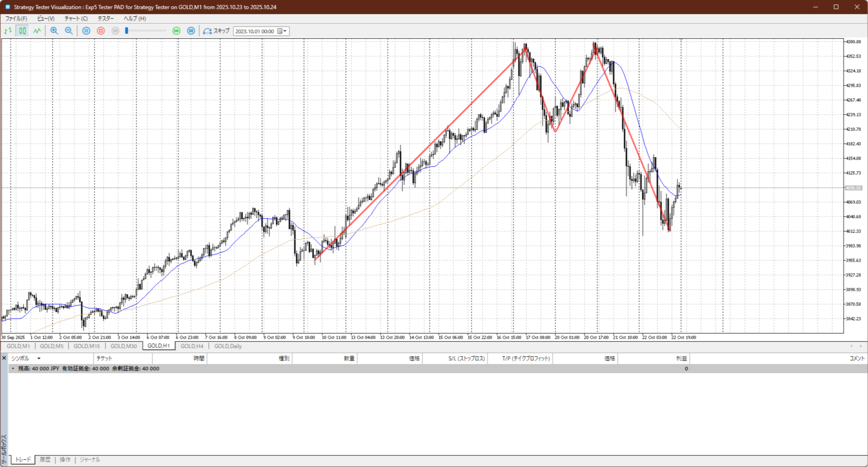
Task: Open the 履歴 history tab
Action: [x=45, y=460]
